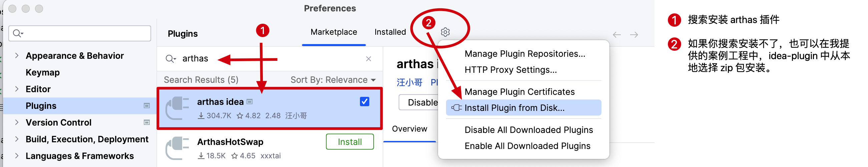This screenshot has height=167, width=868.
Task: Click the project-level icon beside Version Control
Action: (146, 123)
